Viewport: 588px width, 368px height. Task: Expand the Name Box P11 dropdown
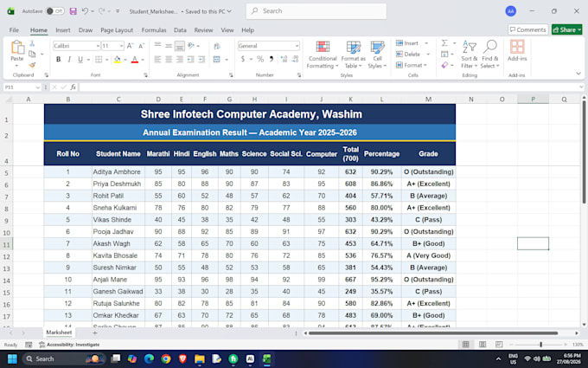[x=37, y=87]
